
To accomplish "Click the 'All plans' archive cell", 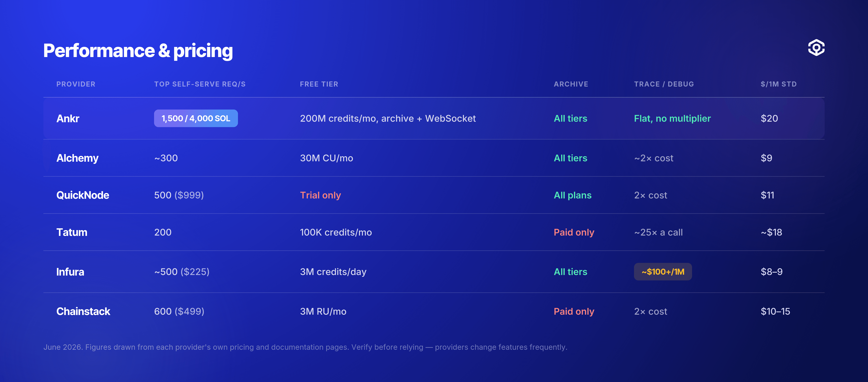I will tap(573, 195).
